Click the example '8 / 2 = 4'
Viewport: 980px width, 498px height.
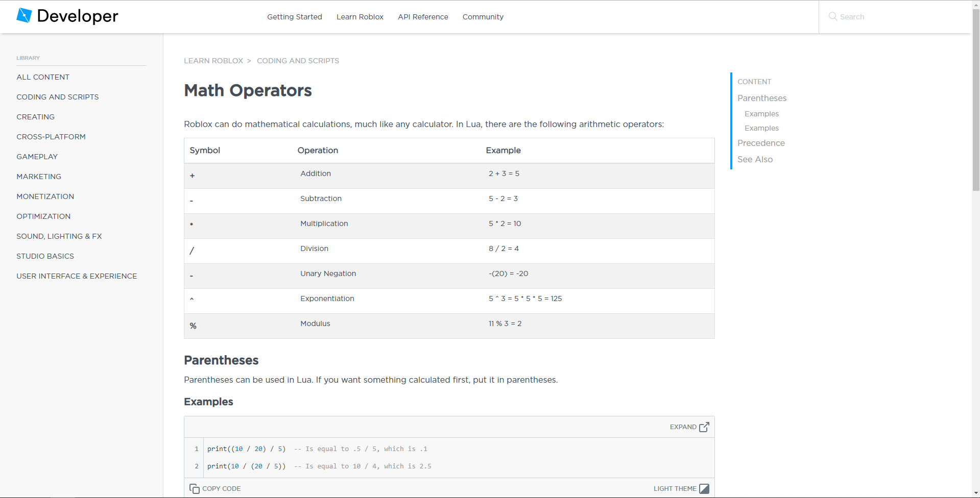click(504, 248)
